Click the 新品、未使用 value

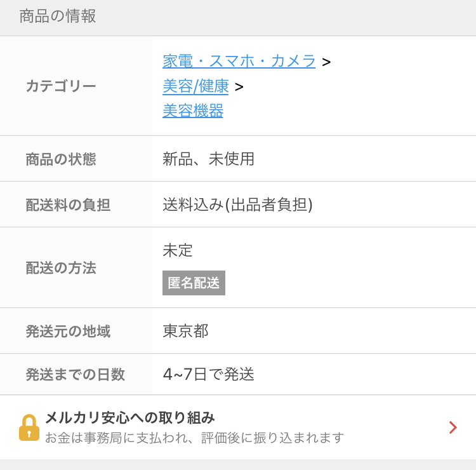click(x=208, y=159)
